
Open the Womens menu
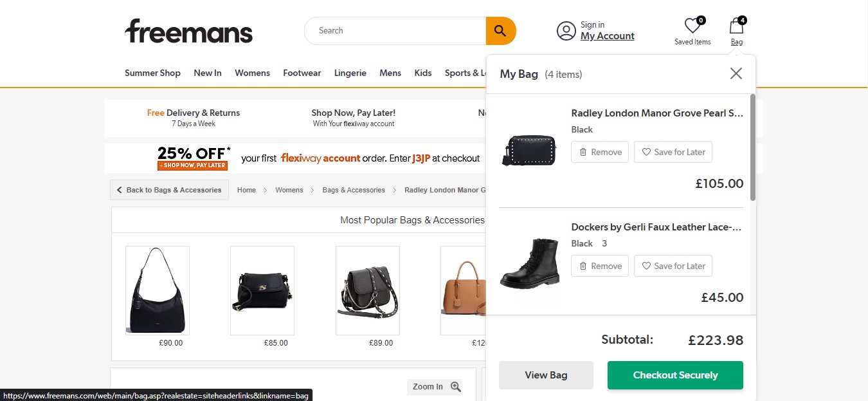[252, 73]
